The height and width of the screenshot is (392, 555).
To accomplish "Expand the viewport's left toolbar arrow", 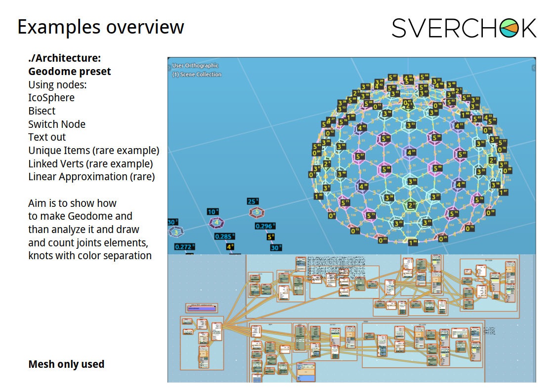I will 170,68.
